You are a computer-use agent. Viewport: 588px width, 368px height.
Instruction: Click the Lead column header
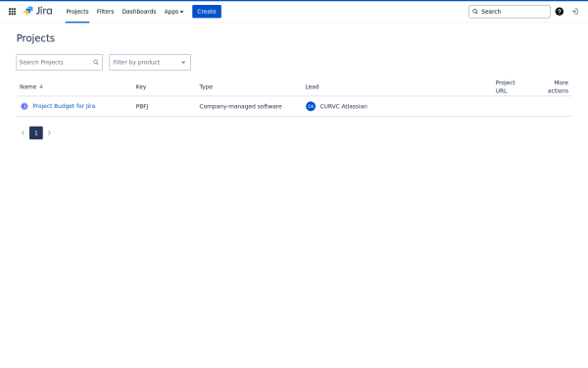click(312, 86)
